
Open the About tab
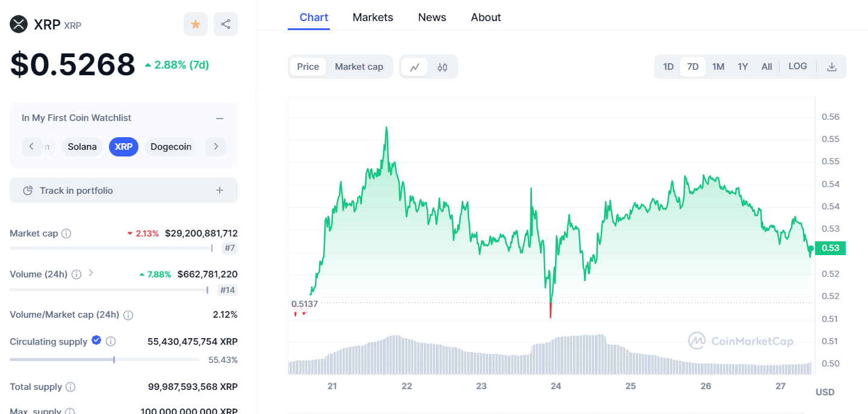click(486, 17)
